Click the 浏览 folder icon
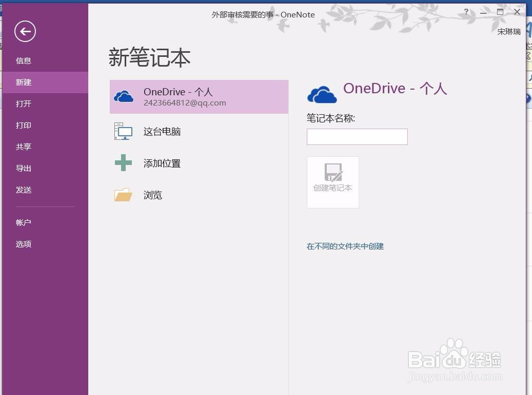Image resolution: width=532 pixels, height=395 pixels. pyautogui.click(x=123, y=195)
